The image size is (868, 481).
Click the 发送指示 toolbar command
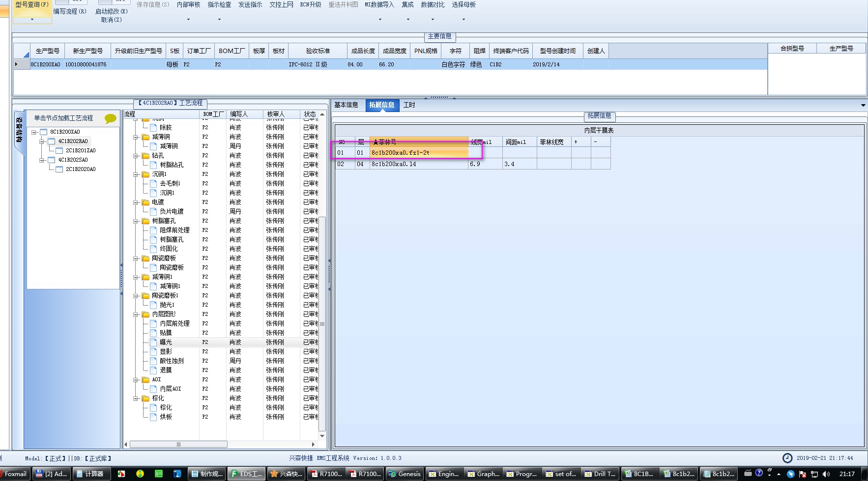click(x=250, y=4)
